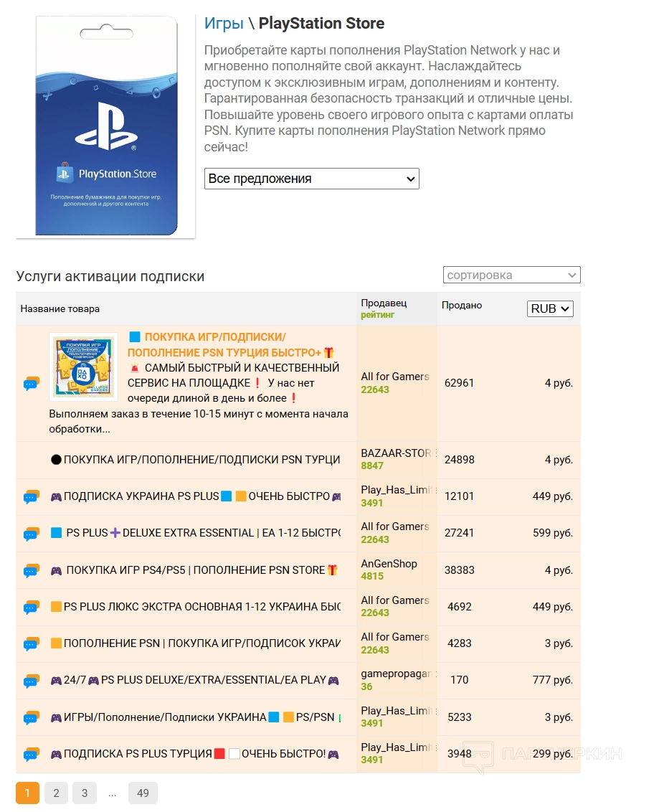Click the 599 руб. price

pyautogui.click(x=553, y=533)
